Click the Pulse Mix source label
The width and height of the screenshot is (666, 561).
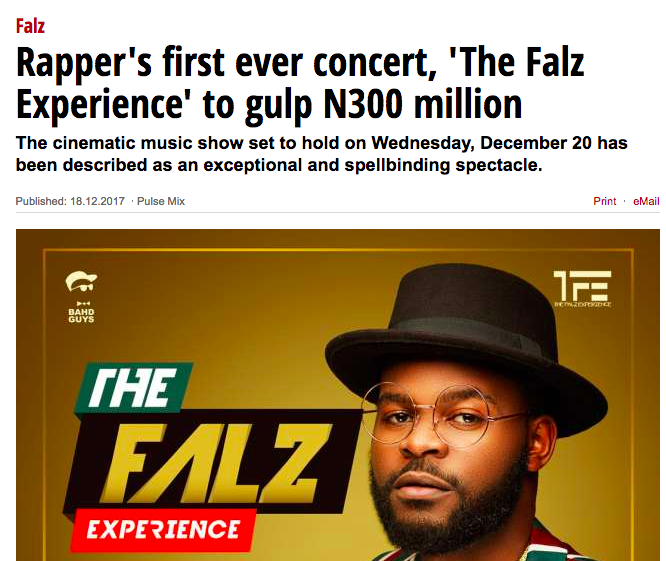pos(161,201)
